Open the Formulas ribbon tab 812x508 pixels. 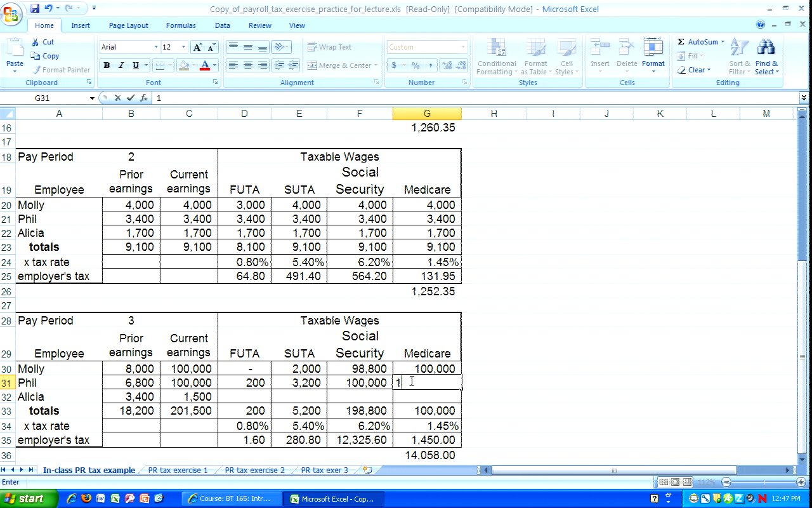click(x=181, y=25)
